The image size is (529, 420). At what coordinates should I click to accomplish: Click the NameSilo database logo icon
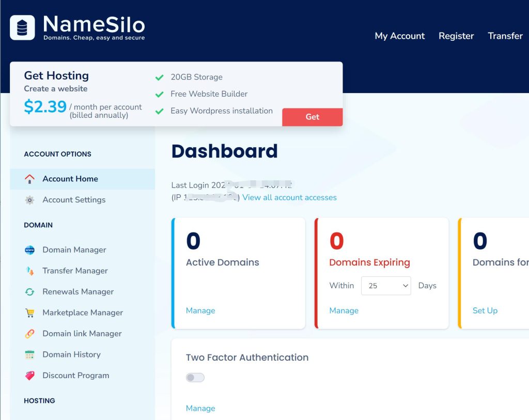pyautogui.click(x=22, y=27)
